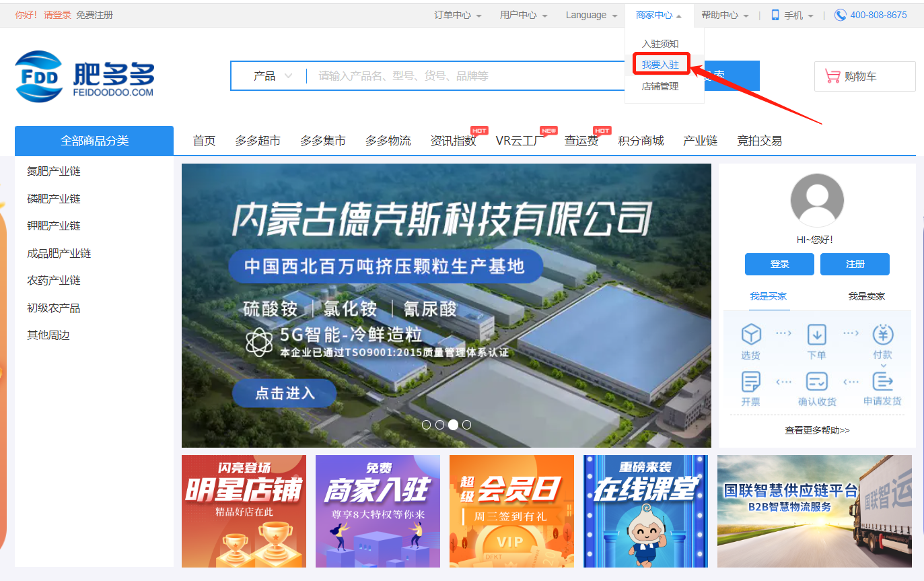
Task: Open the 帮助中心 dropdown
Action: [725, 15]
